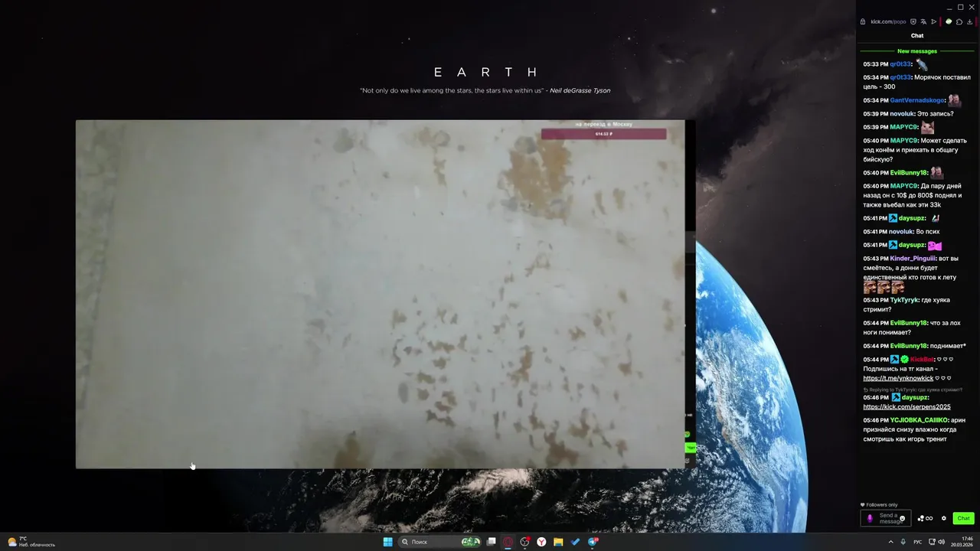Open the blue checkmark app on taskbar
980x551 pixels.
(575, 542)
